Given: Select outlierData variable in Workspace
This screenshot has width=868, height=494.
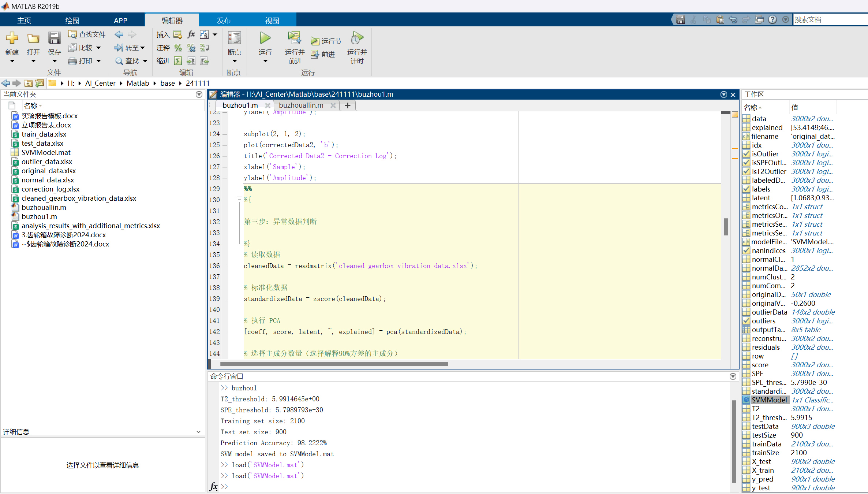Looking at the screenshot, I should click(x=769, y=312).
